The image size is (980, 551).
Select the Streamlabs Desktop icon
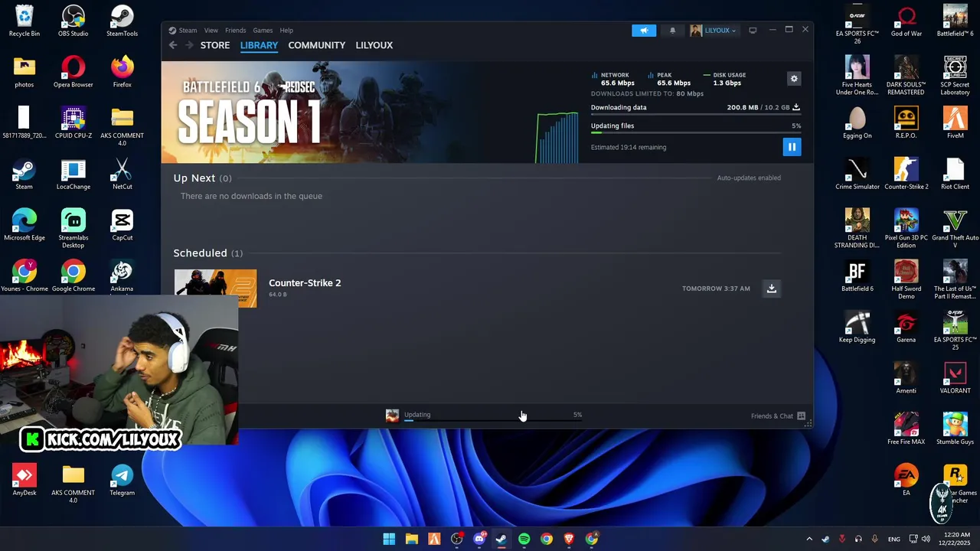click(x=73, y=229)
